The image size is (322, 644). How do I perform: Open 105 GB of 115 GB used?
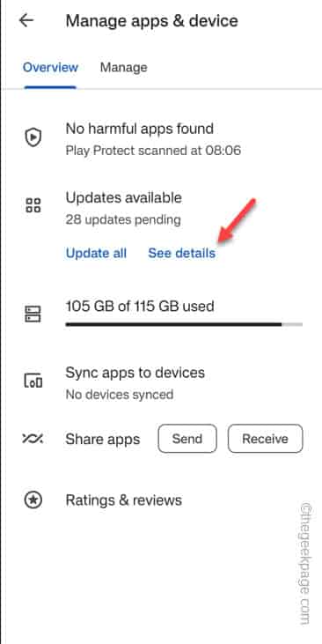click(x=140, y=307)
